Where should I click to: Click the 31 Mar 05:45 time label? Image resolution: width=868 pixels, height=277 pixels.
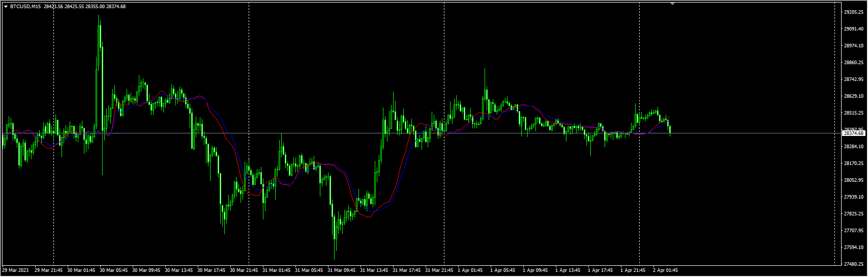(309, 270)
